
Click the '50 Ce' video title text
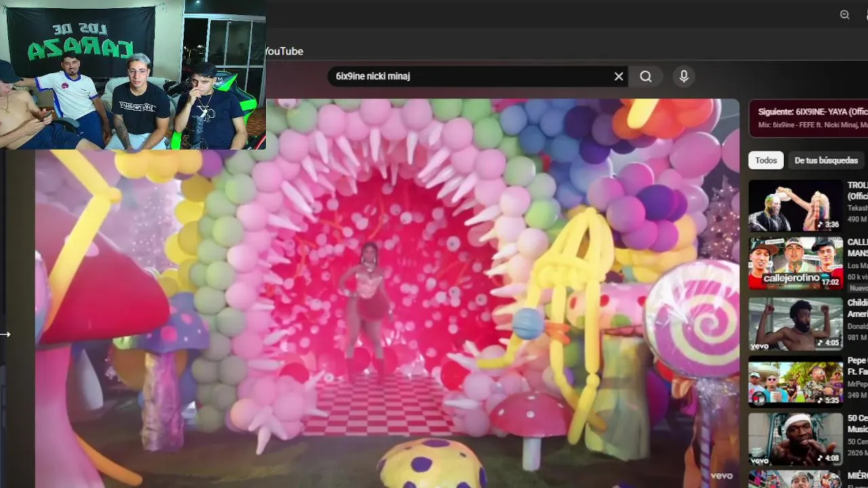[857, 424]
